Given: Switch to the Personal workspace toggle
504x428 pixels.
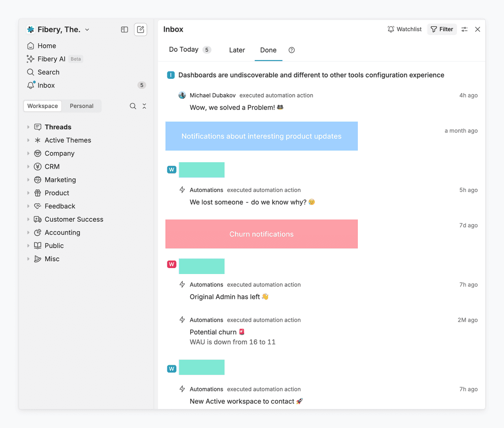Looking at the screenshot, I should coord(81,106).
